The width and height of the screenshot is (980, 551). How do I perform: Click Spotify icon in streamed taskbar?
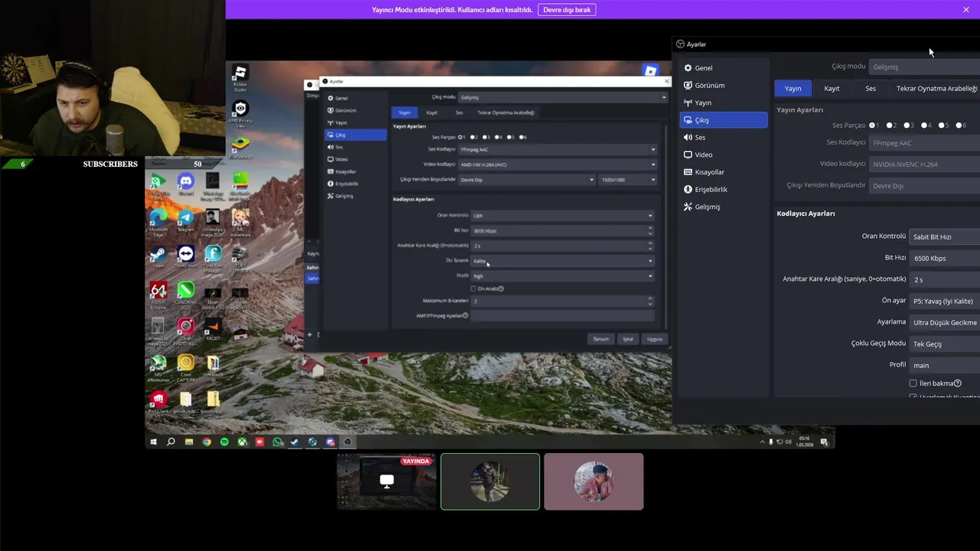coord(224,442)
